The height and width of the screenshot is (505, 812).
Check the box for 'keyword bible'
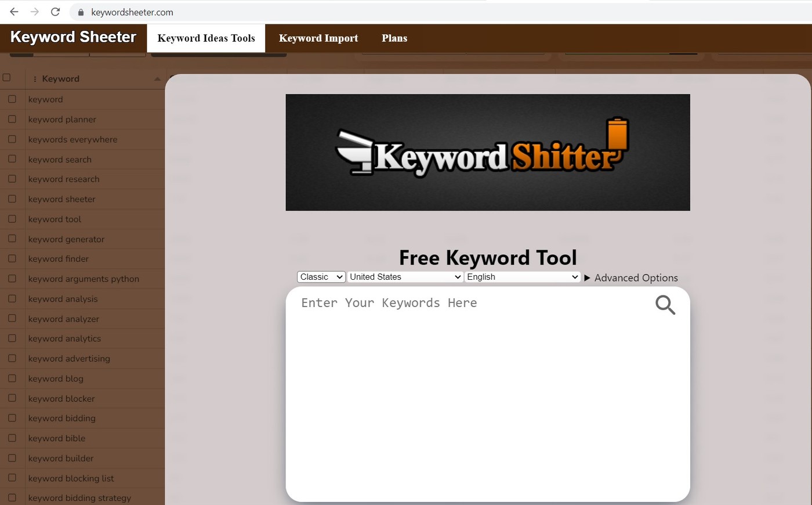[x=12, y=438]
